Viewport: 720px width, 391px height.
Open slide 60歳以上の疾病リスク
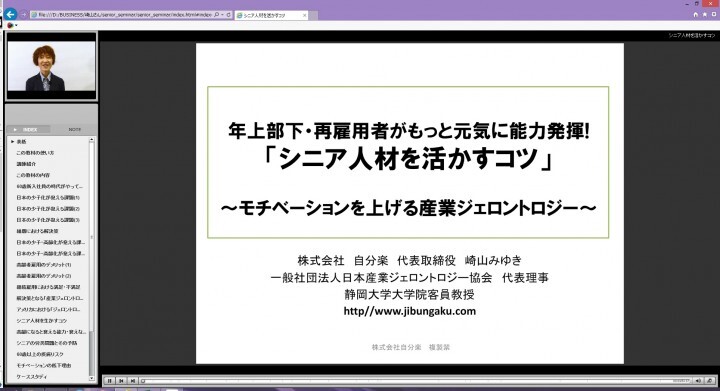pyautogui.click(x=40, y=354)
